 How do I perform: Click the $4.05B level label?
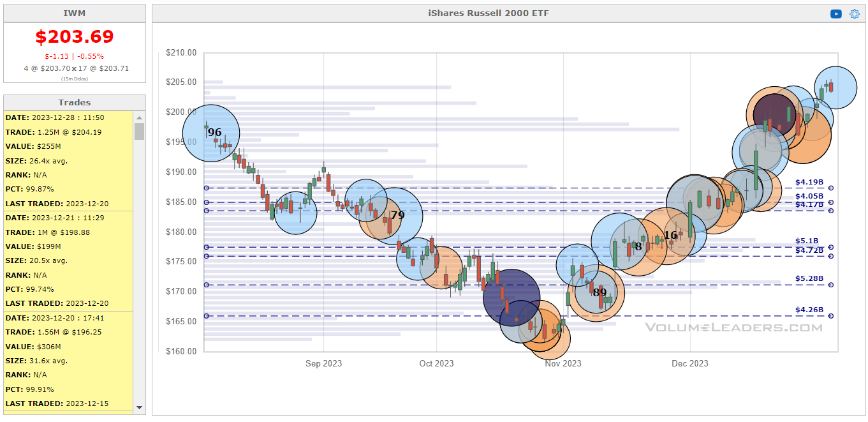coord(809,196)
